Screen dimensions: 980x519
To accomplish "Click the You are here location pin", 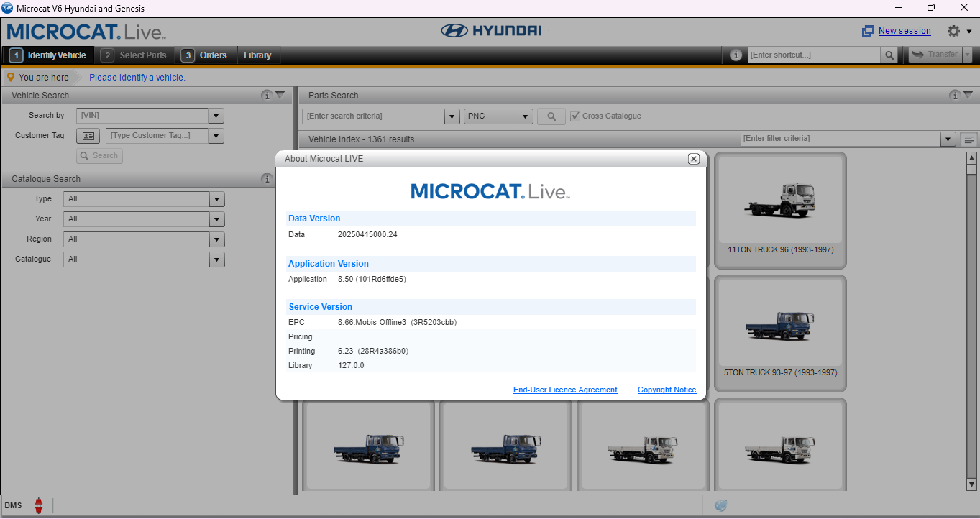I will pos(11,77).
